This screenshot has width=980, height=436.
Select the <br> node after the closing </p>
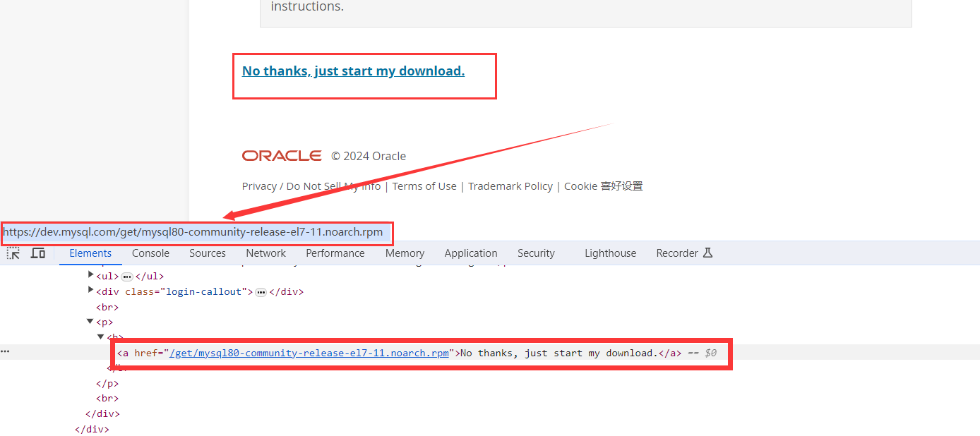107,399
